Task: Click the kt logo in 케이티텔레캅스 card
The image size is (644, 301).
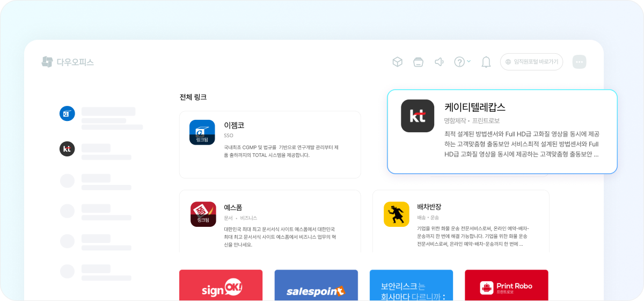Action: pos(418,116)
